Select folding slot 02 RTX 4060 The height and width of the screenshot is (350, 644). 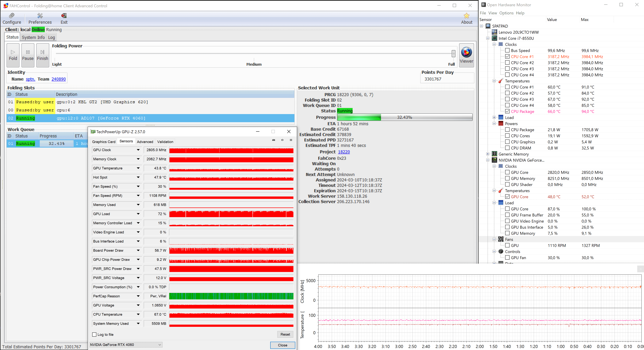click(151, 118)
